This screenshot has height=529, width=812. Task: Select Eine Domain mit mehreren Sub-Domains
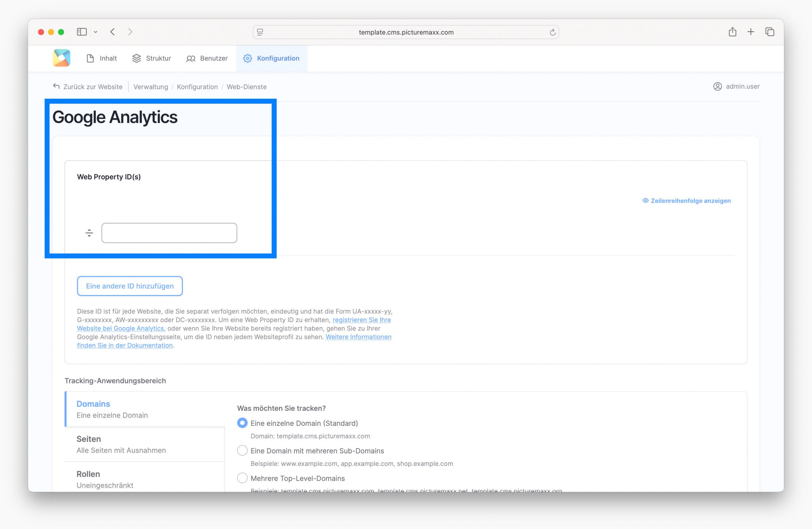[x=242, y=450]
